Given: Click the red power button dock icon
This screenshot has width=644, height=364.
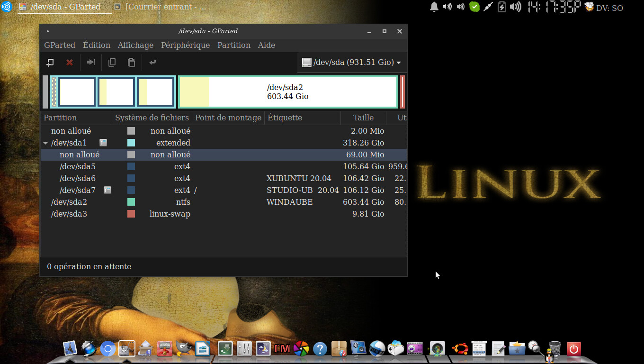Looking at the screenshot, I should (573, 349).
